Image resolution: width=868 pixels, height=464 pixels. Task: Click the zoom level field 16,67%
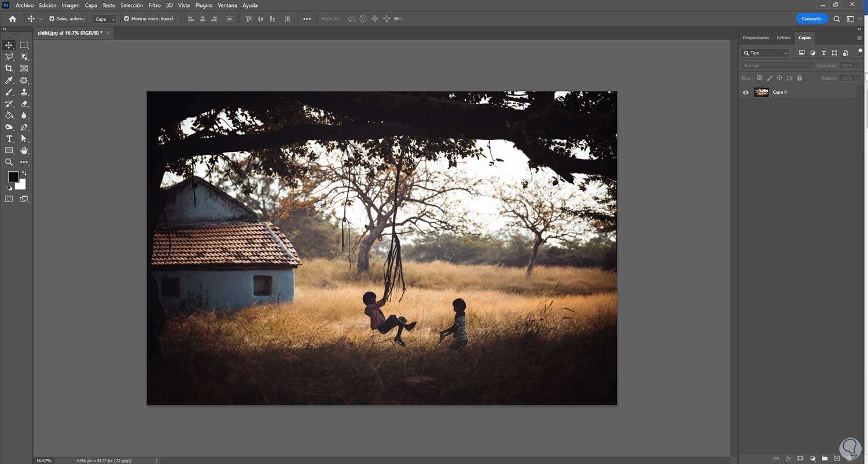click(x=44, y=461)
